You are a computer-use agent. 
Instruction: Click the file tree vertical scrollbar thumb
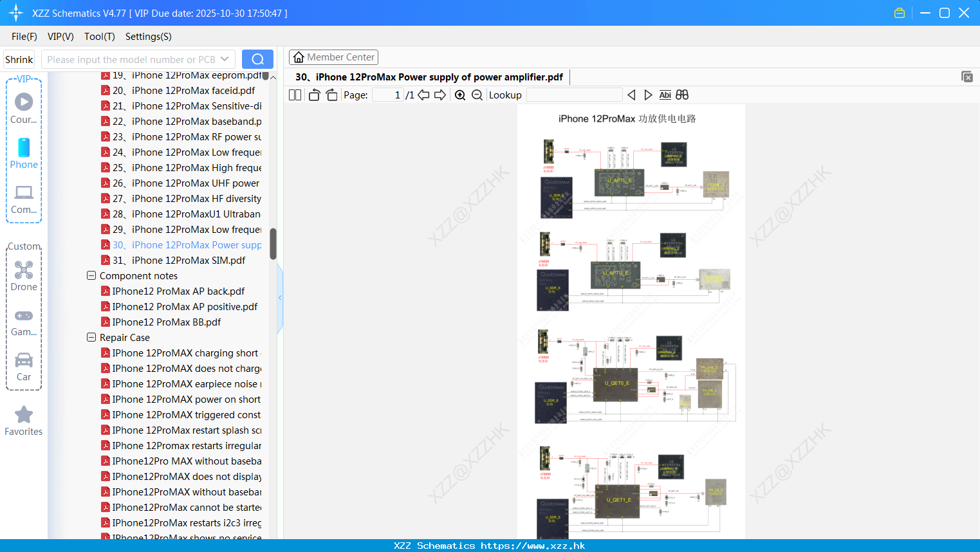tap(273, 244)
